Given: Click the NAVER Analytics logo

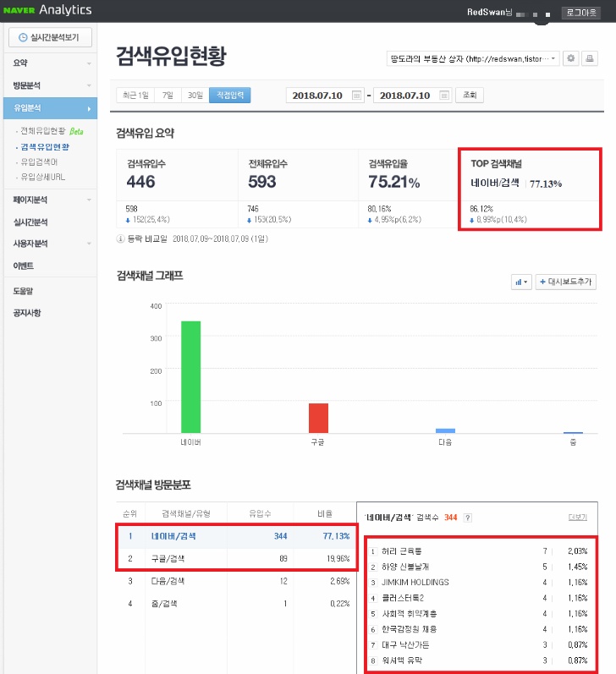Looking at the screenshot, I should [x=47, y=10].
